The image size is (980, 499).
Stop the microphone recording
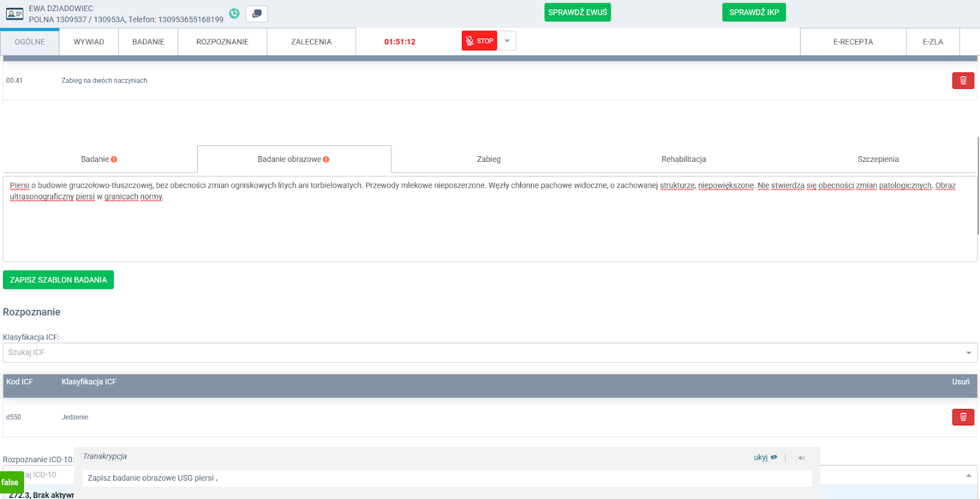(x=479, y=41)
